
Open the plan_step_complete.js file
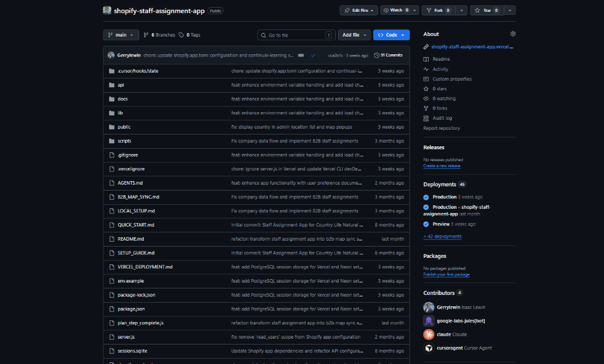tap(140, 323)
